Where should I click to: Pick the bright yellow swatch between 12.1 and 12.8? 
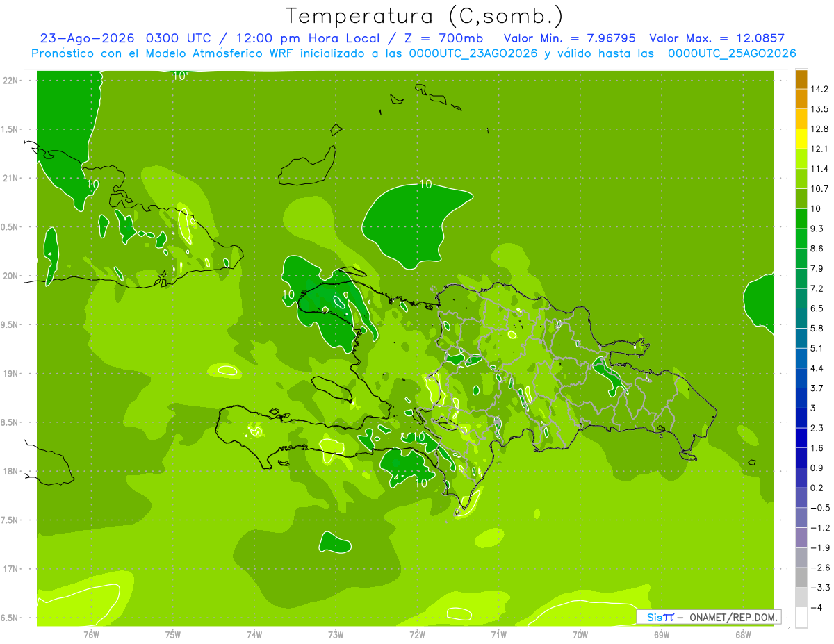pos(801,139)
